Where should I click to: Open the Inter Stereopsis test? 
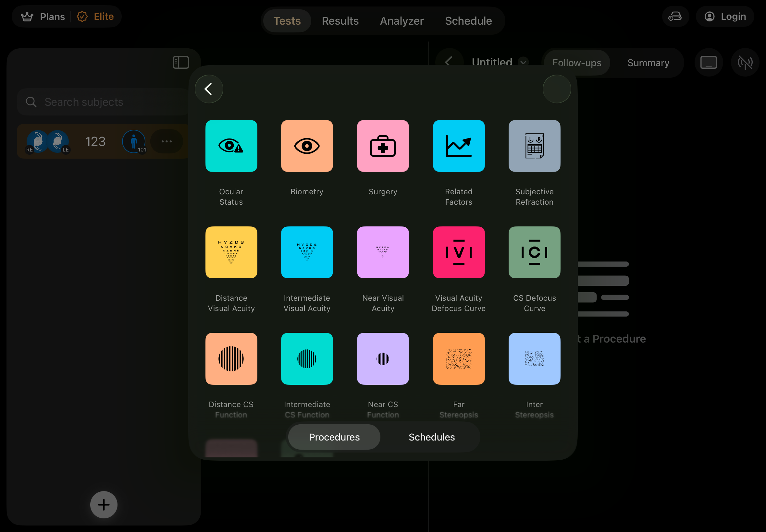click(534, 359)
